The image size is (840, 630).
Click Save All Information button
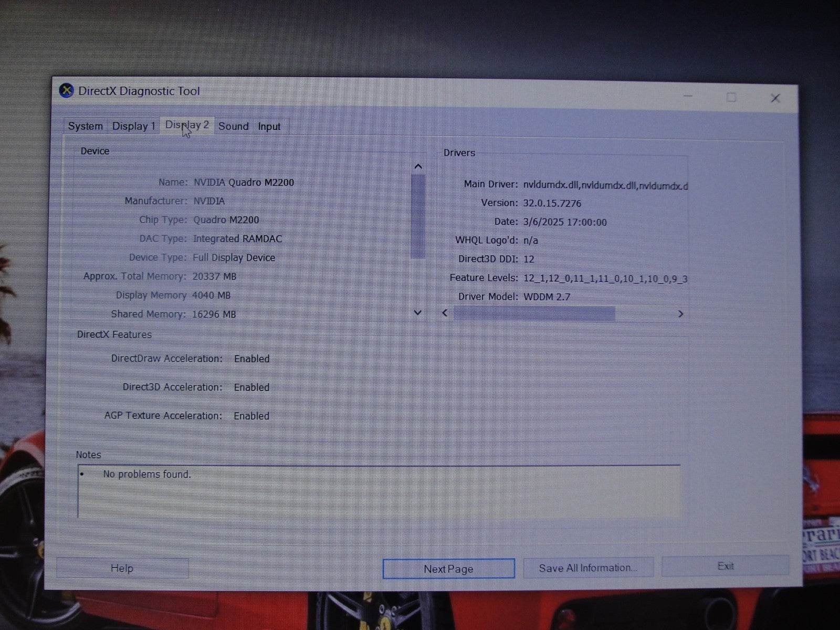tap(588, 567)
